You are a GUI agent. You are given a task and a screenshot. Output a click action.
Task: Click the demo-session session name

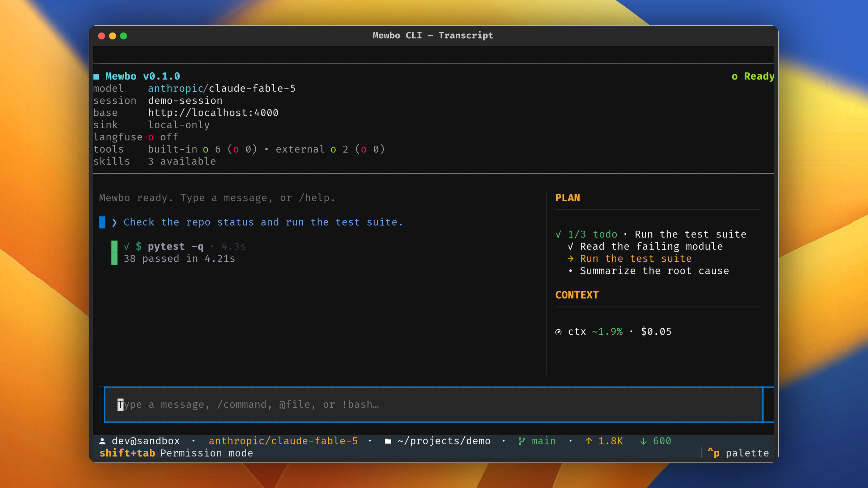(x=185, y=101)
